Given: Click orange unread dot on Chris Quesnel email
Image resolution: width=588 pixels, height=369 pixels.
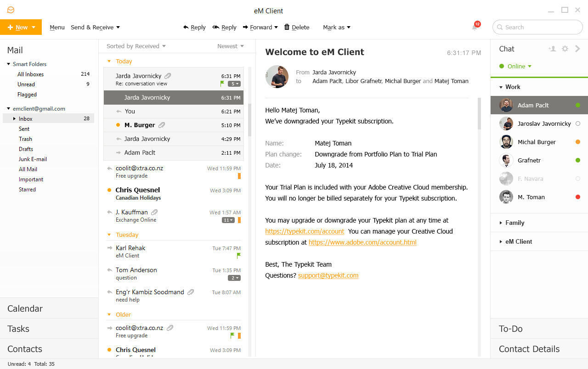Looking at the screenshot, I should 109,190.
